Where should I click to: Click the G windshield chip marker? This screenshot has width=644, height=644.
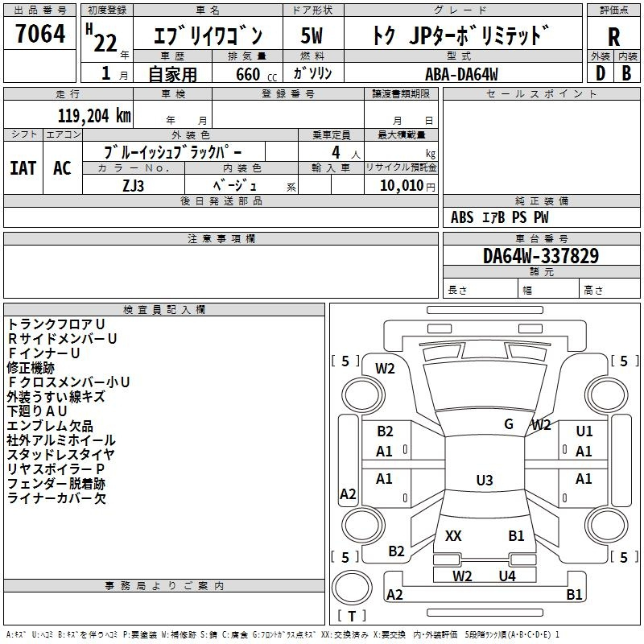(x=508, y=424)
